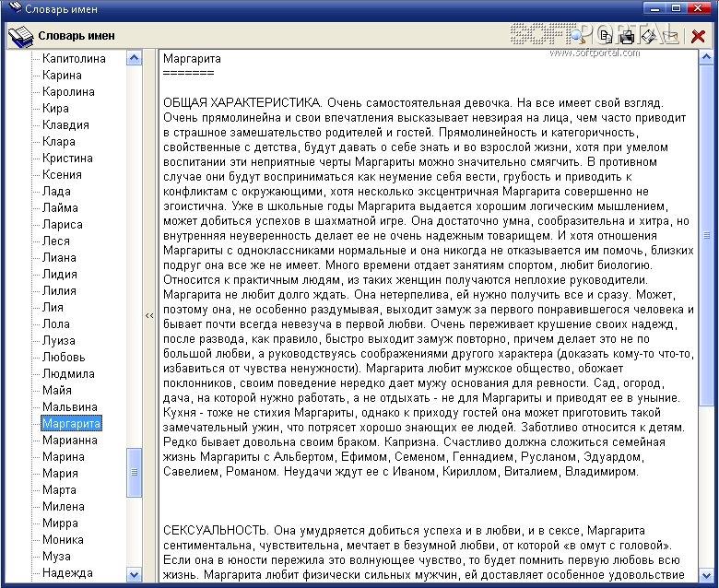Click the down arrow of name list scrollbar

pyautogui.click(x=134, y=575)
